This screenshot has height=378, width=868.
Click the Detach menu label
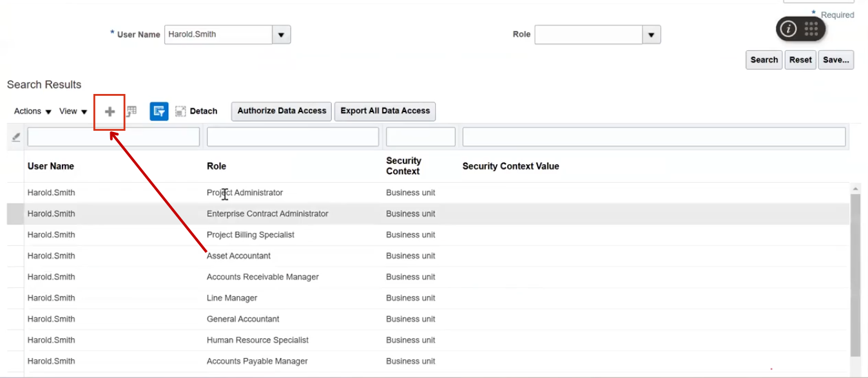coord(202,111)
